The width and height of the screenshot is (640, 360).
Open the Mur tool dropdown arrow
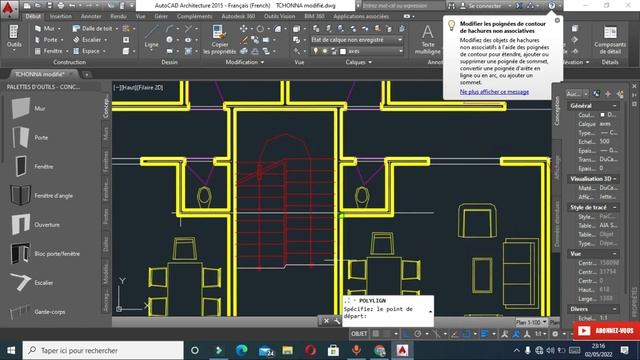click(59, 29)
